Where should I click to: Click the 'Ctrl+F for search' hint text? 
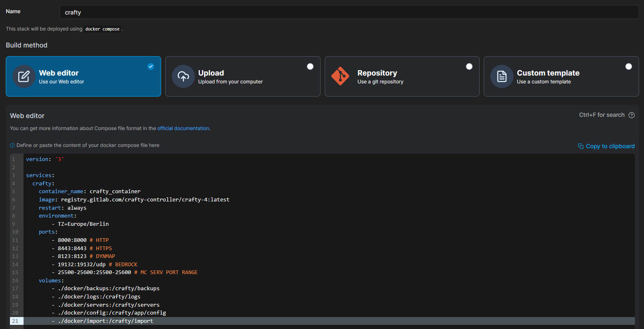[602, 115]
